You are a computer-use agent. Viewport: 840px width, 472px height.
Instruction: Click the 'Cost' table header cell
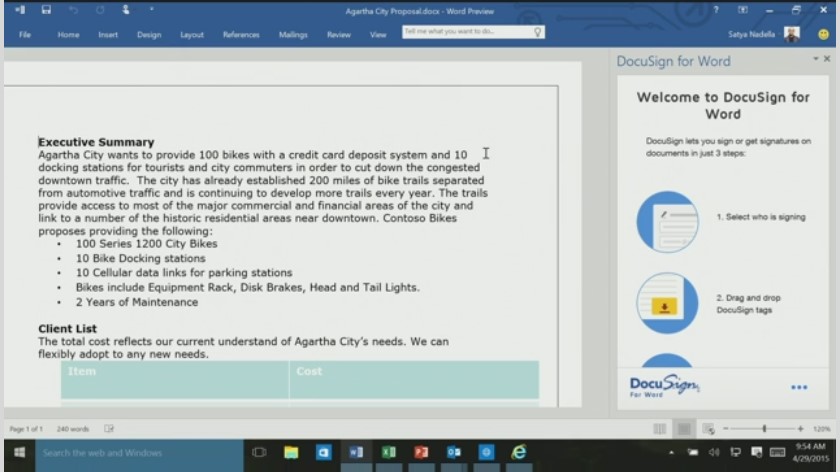414,379
